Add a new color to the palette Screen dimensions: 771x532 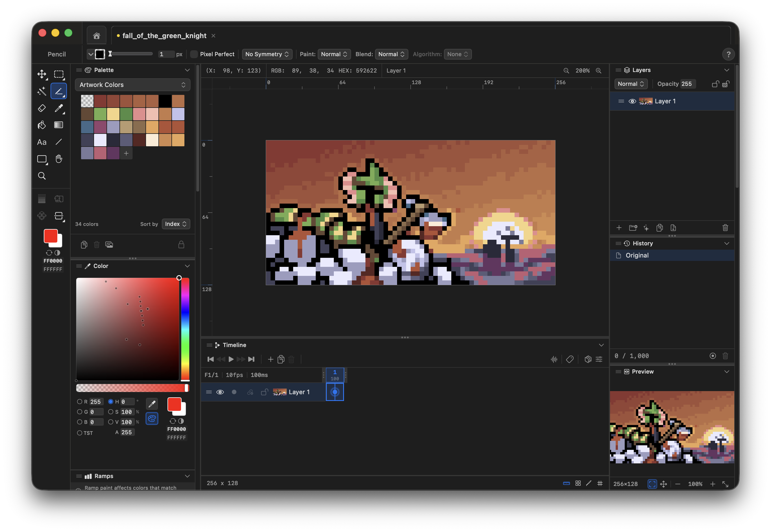(126, 153)
